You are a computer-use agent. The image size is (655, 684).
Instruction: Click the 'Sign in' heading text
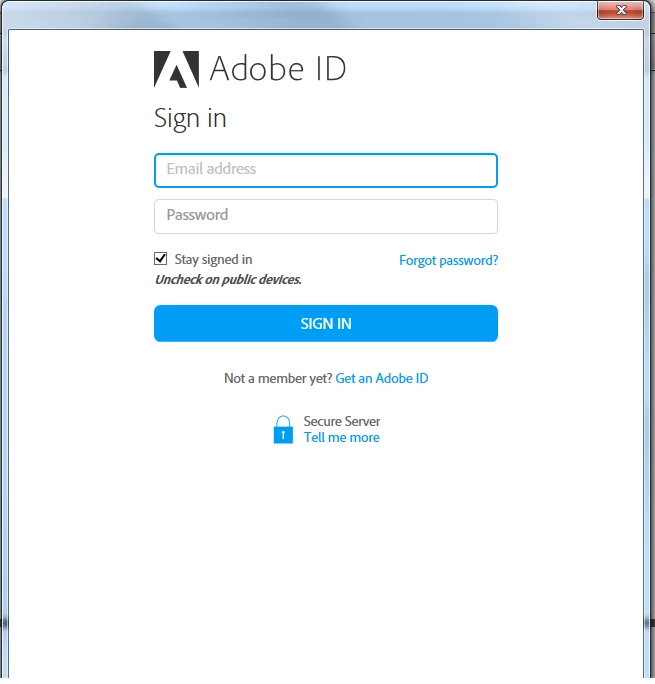click(x=190, y=118)
